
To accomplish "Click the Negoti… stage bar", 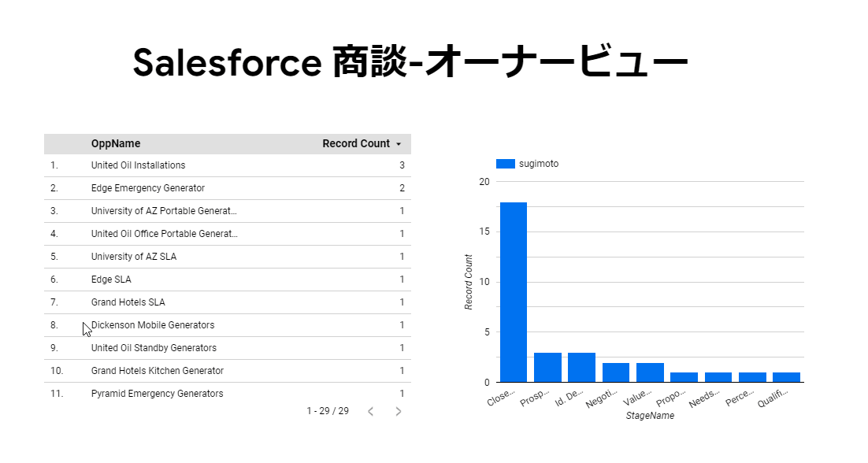I will click(616, 372).
